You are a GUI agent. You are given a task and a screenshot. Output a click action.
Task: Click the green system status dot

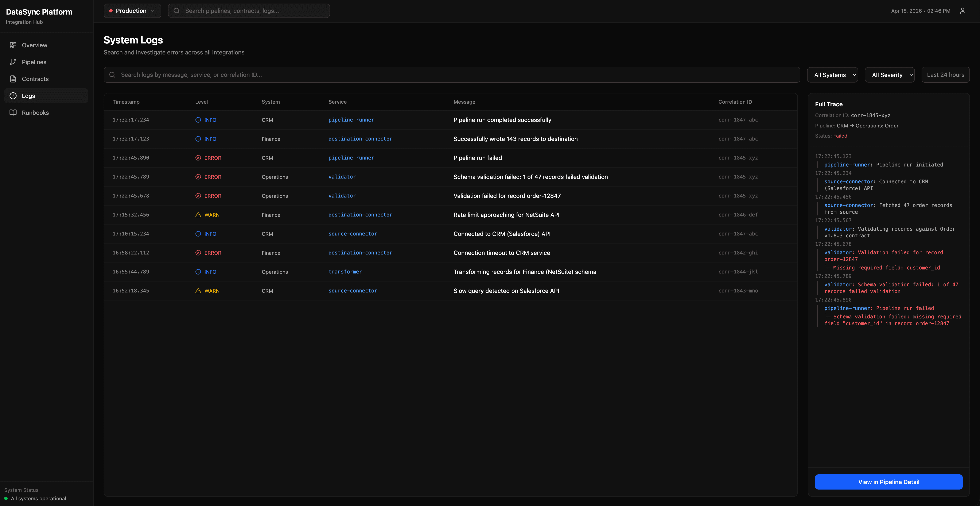(x=6, y=498)
